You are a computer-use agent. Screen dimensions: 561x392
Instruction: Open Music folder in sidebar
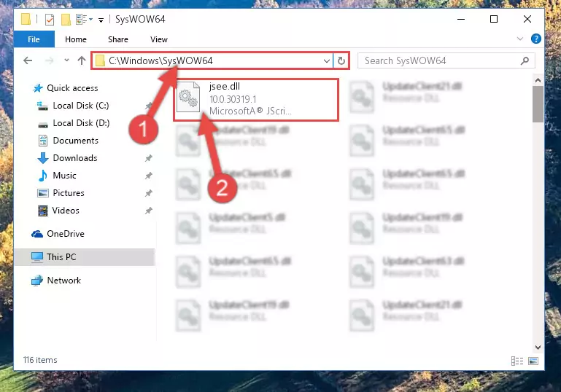(64, 176)
